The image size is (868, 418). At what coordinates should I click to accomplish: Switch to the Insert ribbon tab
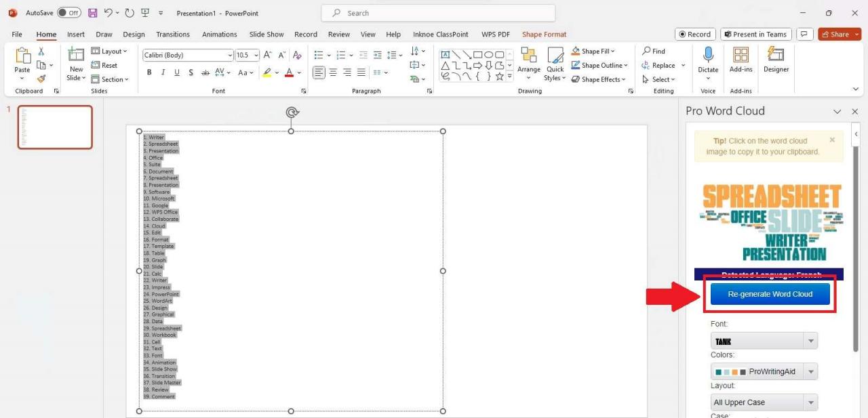tap(75, 34)
